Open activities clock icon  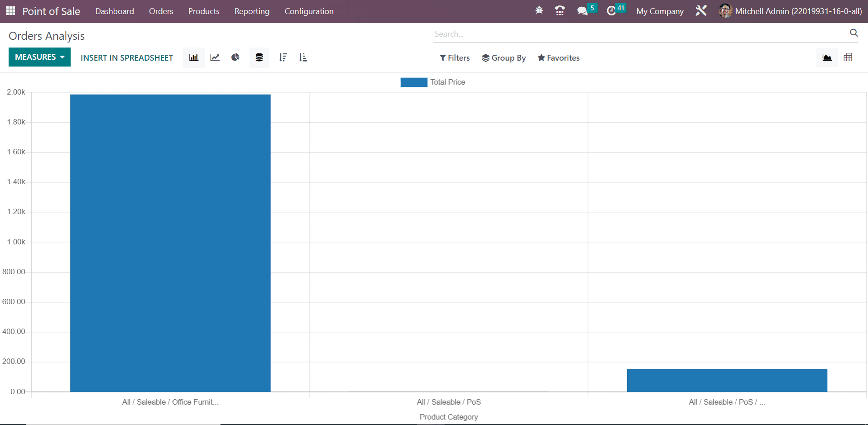click(x=611, y=11)
